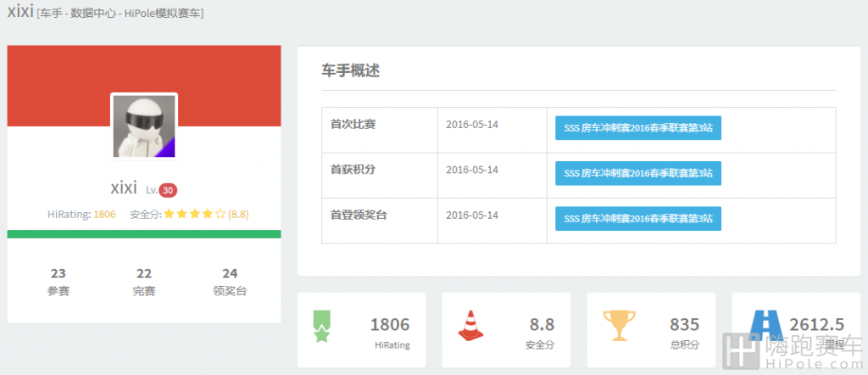The width and height of the screenshot is (868, 375).
Task: Click the red traffic cone icon
Action: pyautogui.click(x=470, y=326)
